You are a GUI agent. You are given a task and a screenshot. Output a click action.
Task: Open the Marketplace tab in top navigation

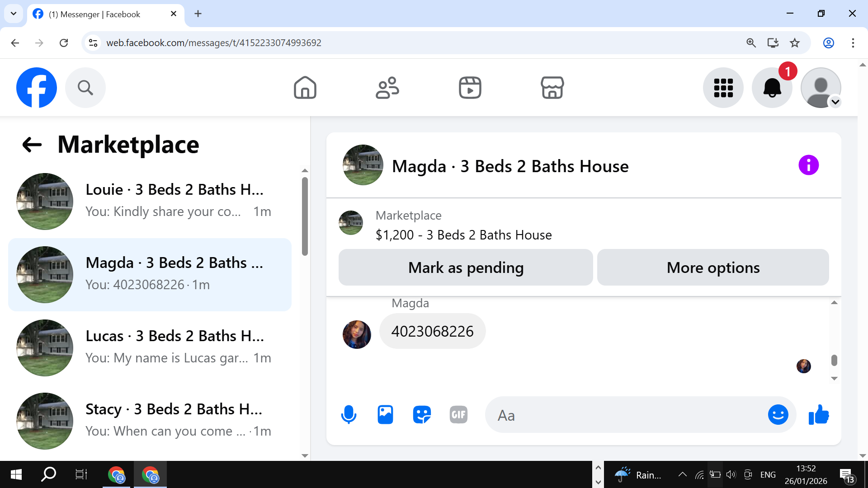click(x=552, y=88)
